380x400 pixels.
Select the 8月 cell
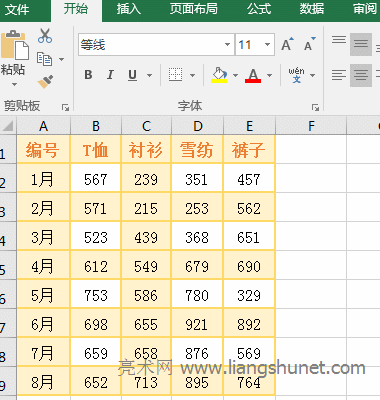point(43,381)
